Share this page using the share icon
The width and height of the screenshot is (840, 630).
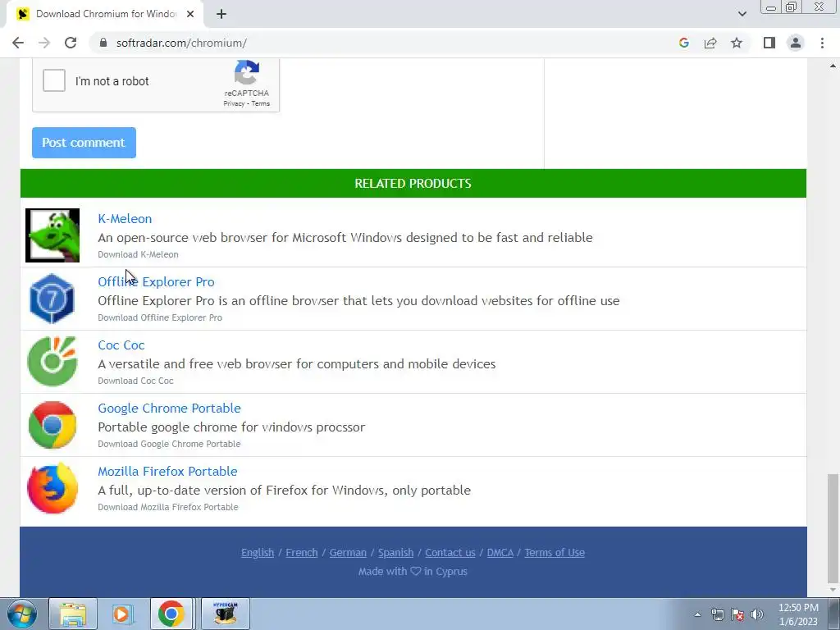(710, 43)
